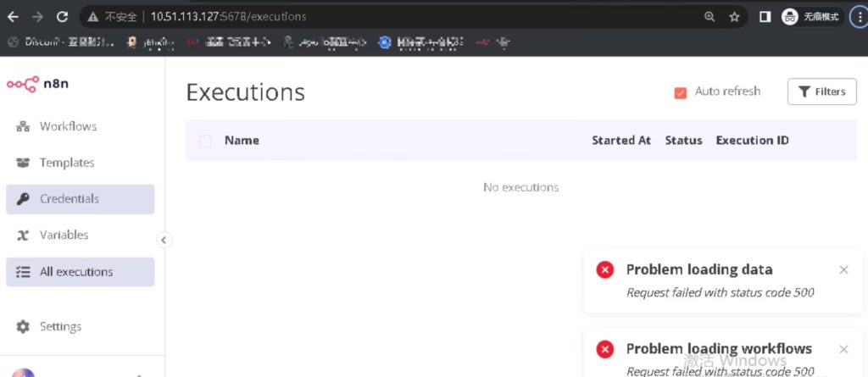
Task: Dismiss the Problem loading data notification
Action: 843,270
